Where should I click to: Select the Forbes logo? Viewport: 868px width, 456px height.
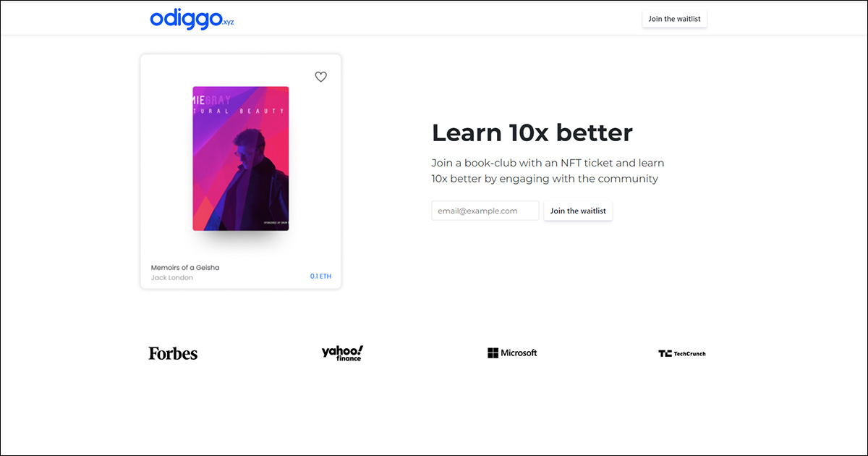[172, 352]
